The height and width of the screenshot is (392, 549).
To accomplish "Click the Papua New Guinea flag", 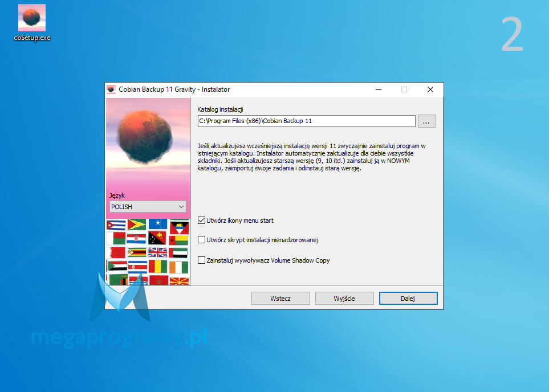I will pos(157,238).
